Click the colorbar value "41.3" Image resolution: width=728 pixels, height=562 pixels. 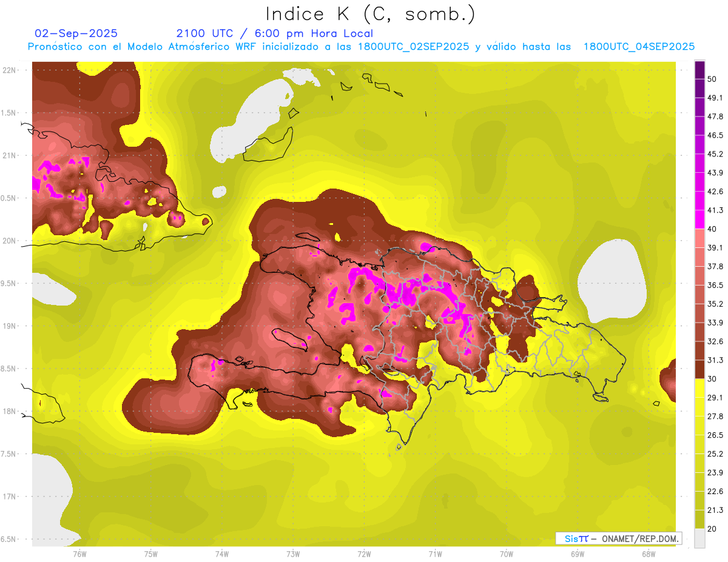[x=715, y=210]
